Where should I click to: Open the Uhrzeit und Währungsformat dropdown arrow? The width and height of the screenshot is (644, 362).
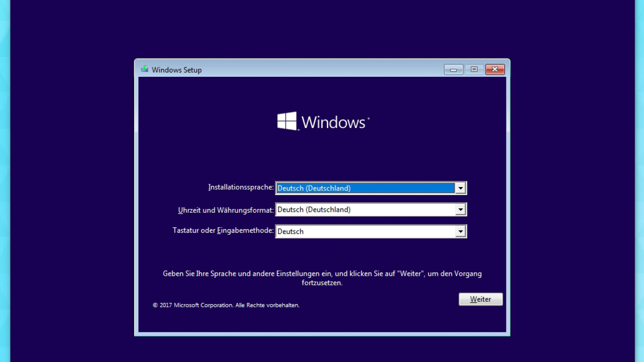pos(460,210)
